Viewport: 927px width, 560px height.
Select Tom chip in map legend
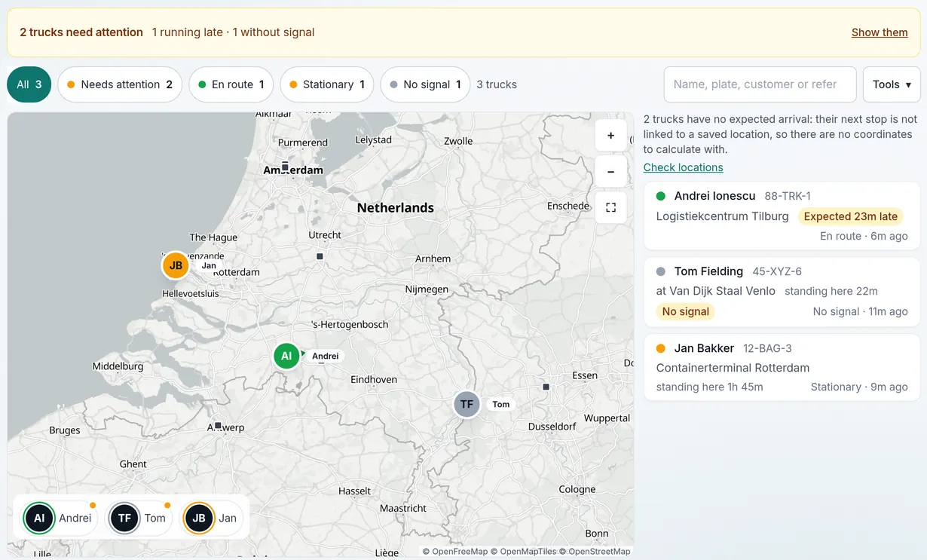(x=139, y=518)
